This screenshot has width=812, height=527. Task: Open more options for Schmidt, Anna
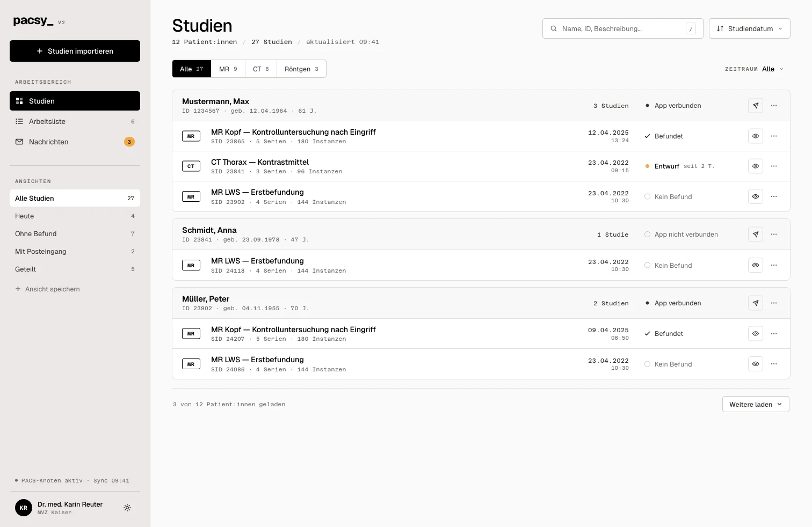point(774,235)
